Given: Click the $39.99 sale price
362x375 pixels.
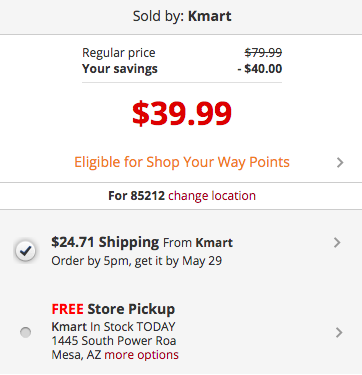Looking at the screenshot, I should [182, 113].
